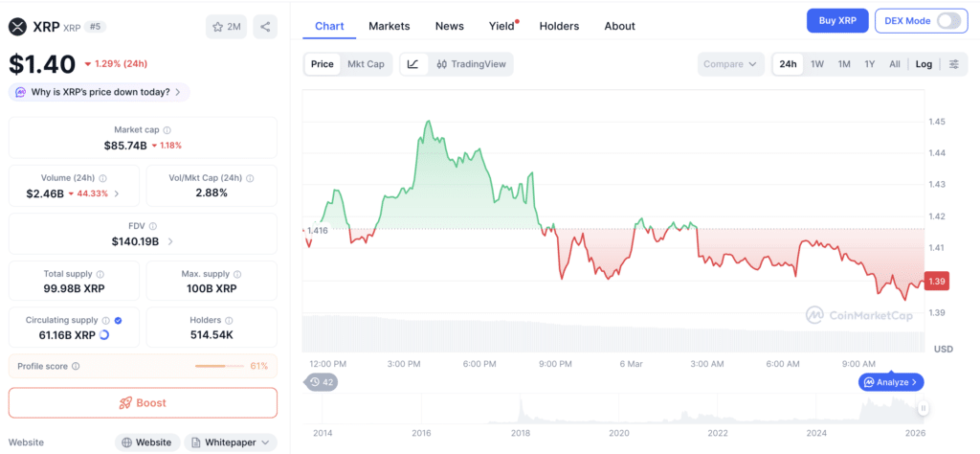Click the verified badge beside Circulating supply
This screenshot has height=454, width=980.
[118, 320]
